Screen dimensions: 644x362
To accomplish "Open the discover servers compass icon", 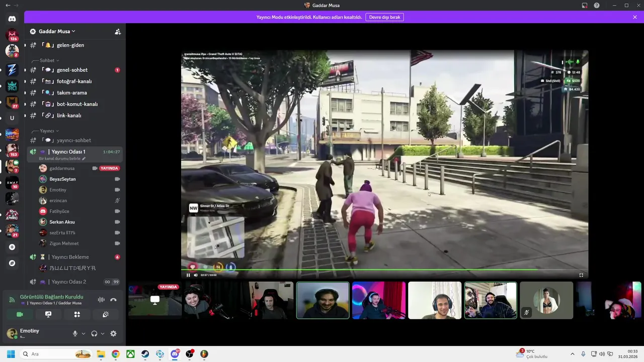I will (12, 263).
